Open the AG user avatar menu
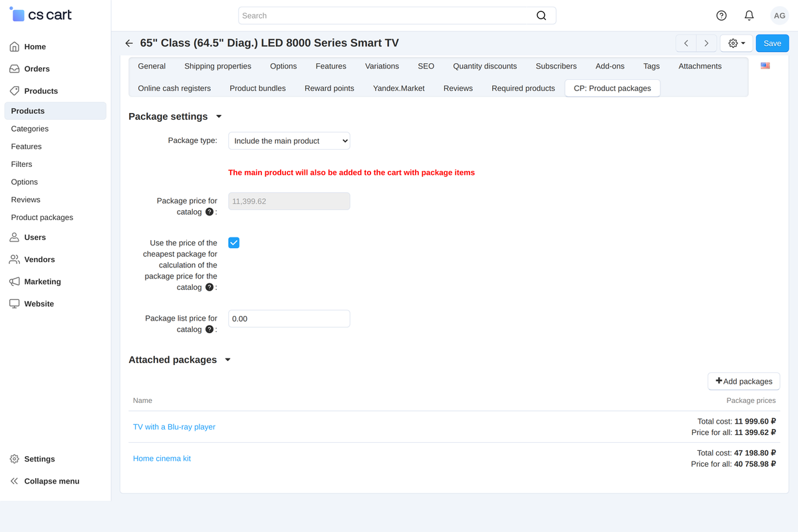The height and width of the screenshot is (532, 798). [x=779, y=15]
